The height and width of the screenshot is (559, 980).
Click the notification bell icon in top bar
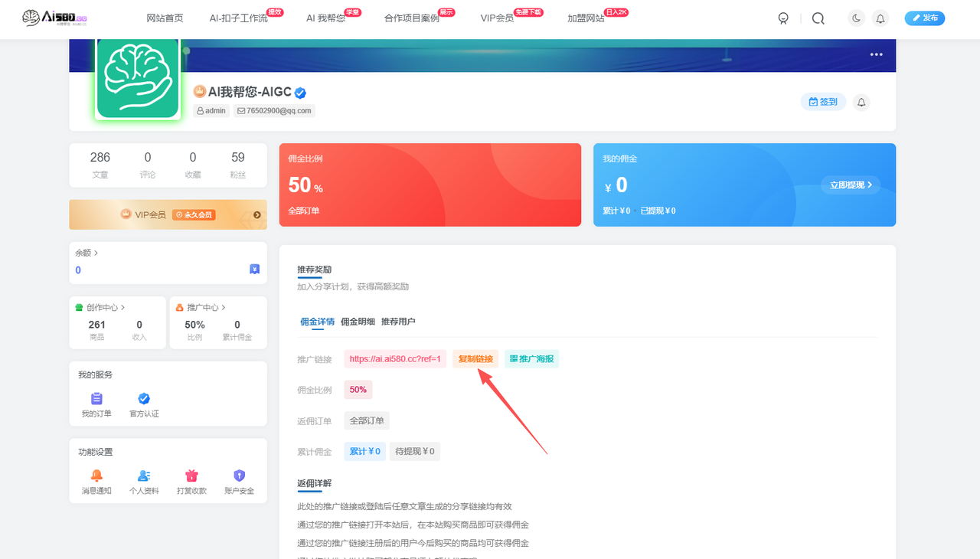880,18
